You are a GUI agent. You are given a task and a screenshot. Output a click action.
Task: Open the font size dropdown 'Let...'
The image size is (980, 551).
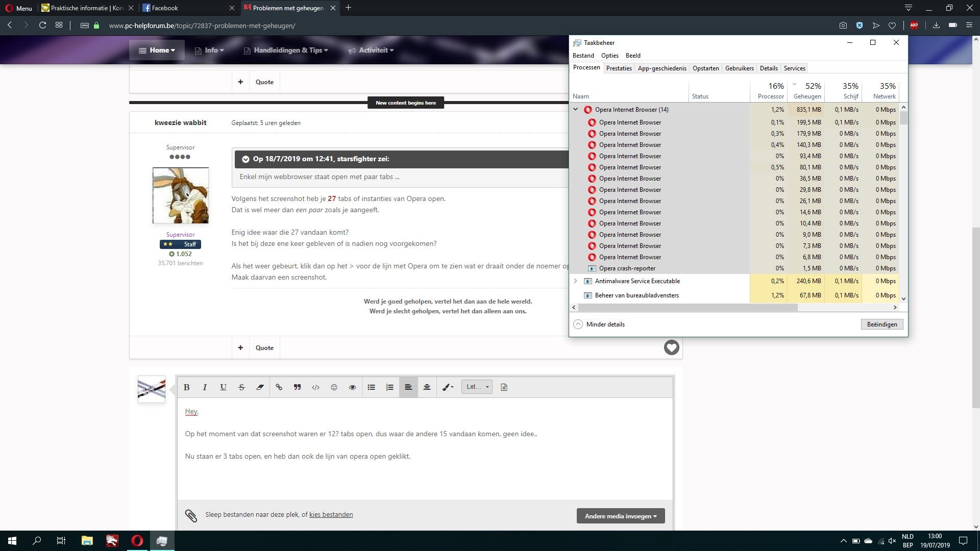click(x=477, y=387)
